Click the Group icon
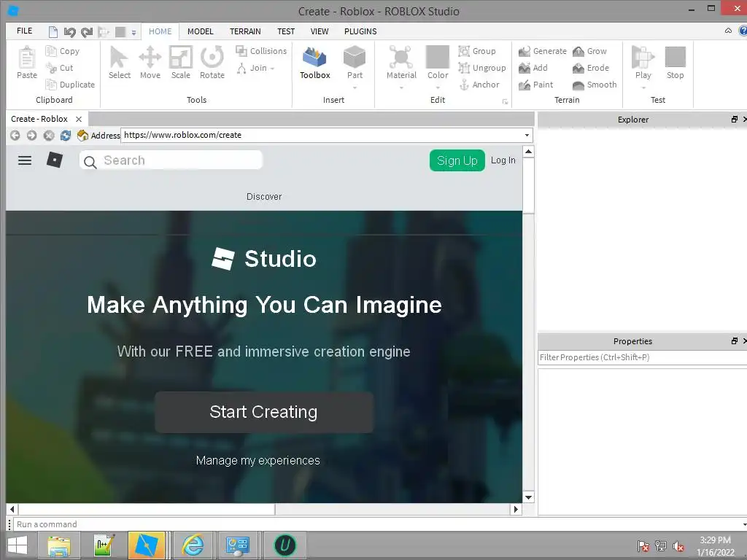The height and width of the screenshot is (560, 747). click(x=464, y=51)
